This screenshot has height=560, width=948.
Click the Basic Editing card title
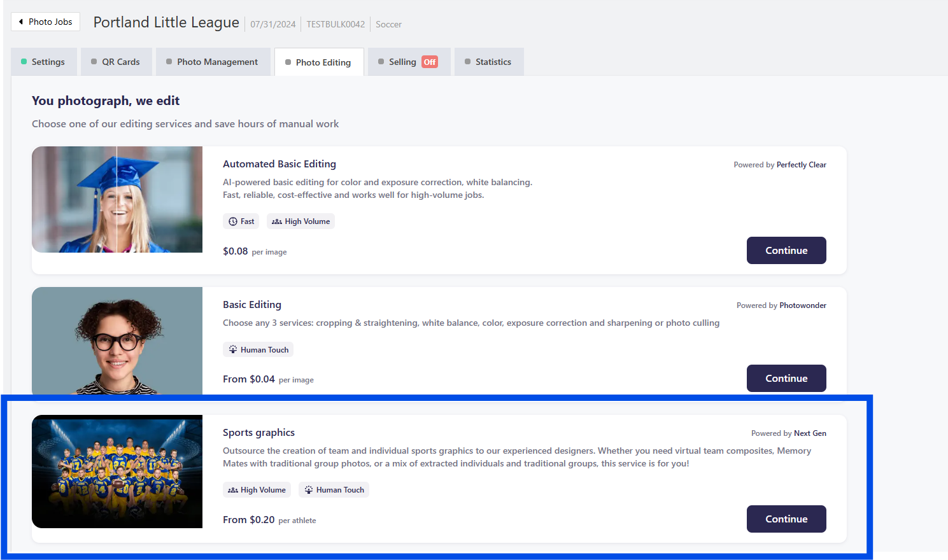252,305
